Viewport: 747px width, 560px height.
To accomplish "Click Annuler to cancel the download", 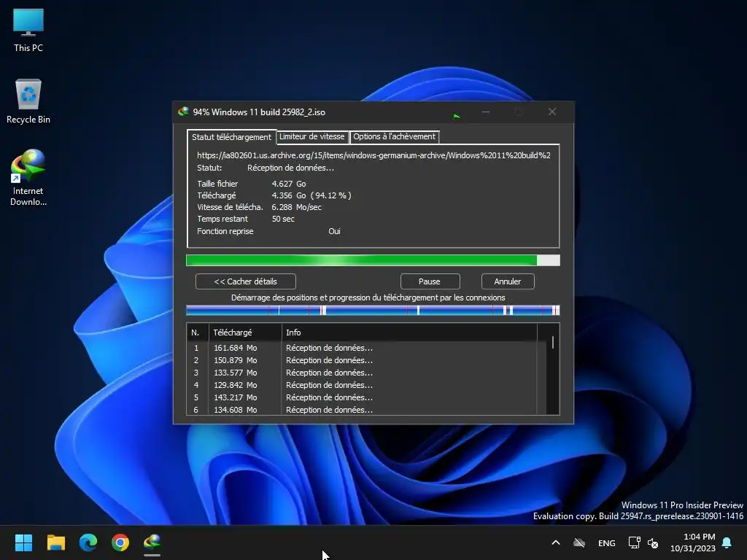I will [508, 281].
